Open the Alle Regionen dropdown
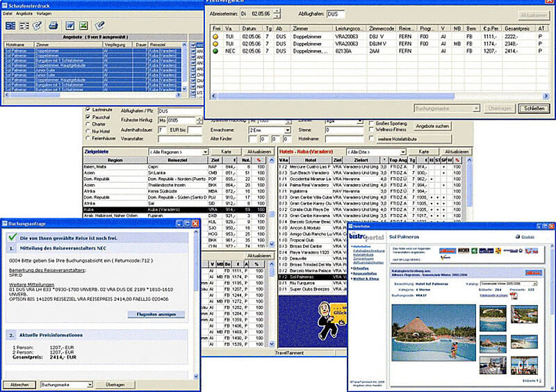556x392 pixels. [179, 152]
